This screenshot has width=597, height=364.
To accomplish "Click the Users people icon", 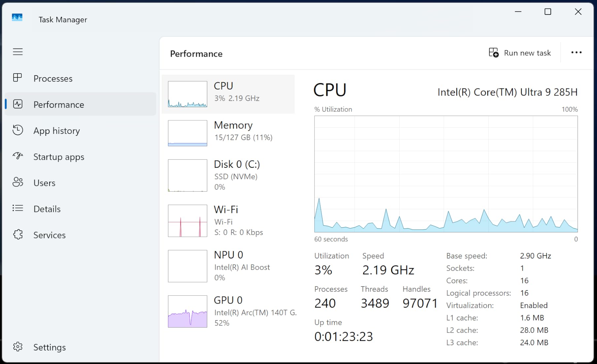I will tap(18, 182).
